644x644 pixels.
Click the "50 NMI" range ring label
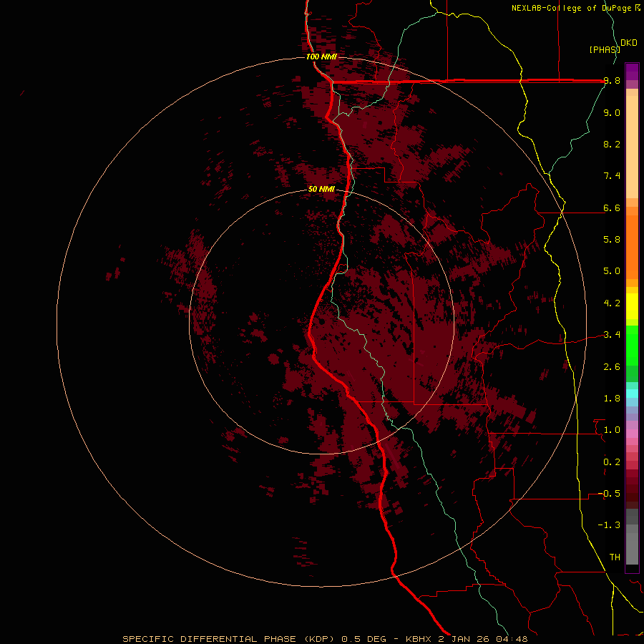(x=321, y=189)
